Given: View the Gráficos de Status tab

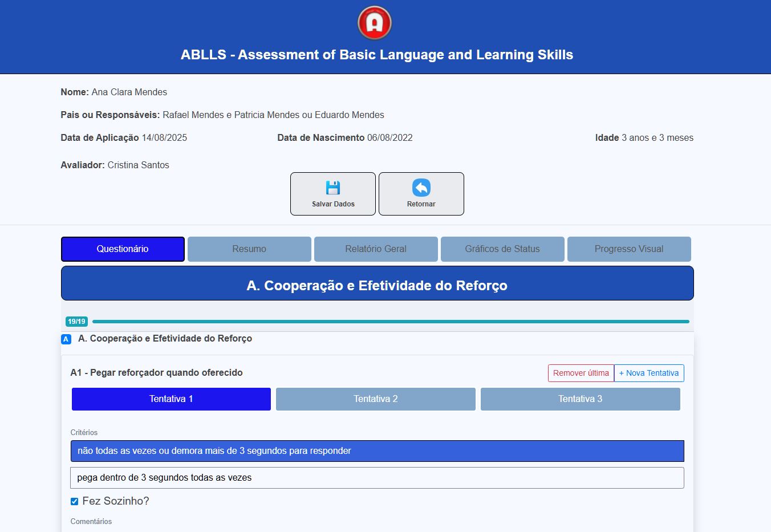Looking at the screenshot, I should [502, 249].
